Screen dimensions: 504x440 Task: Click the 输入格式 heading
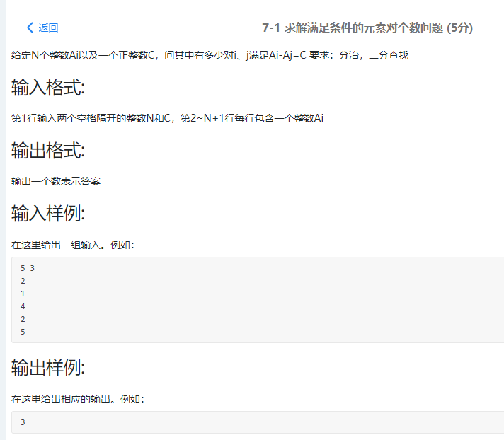click(48, 87)
